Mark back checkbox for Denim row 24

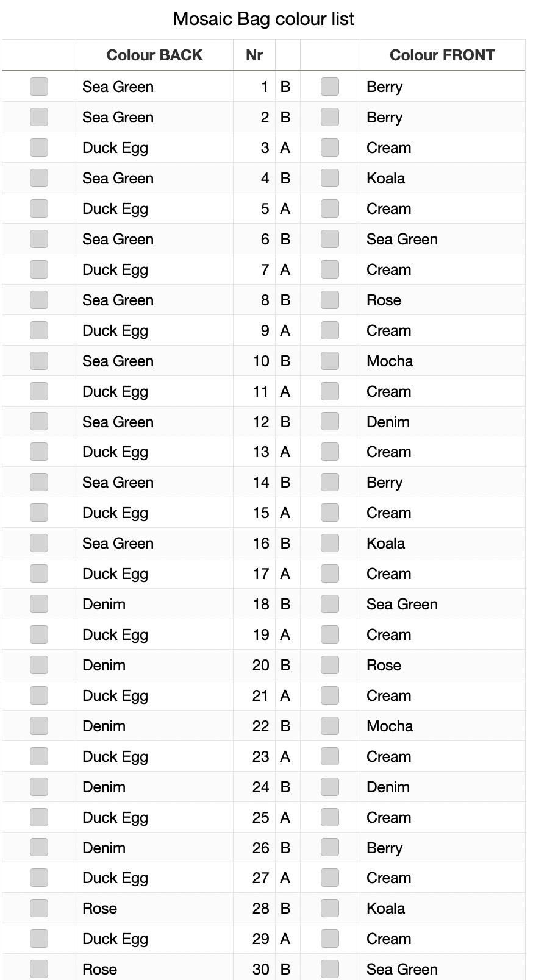(39, 787)
